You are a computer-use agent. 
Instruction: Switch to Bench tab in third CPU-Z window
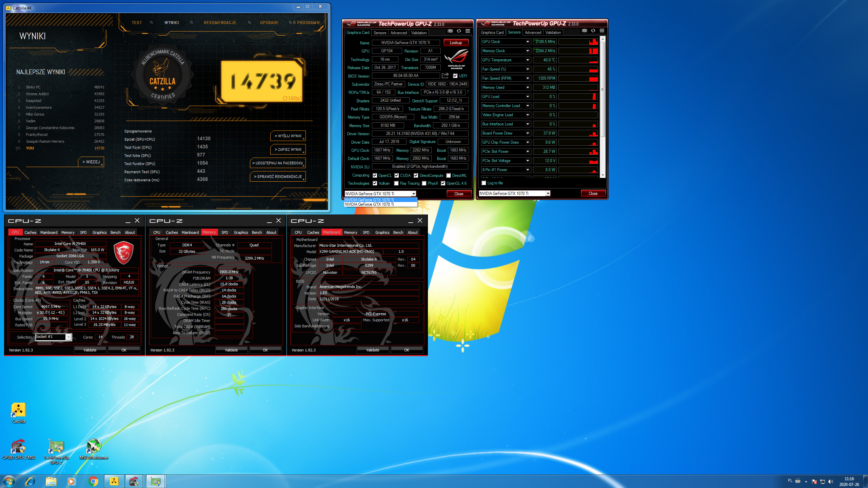point(398,232)
